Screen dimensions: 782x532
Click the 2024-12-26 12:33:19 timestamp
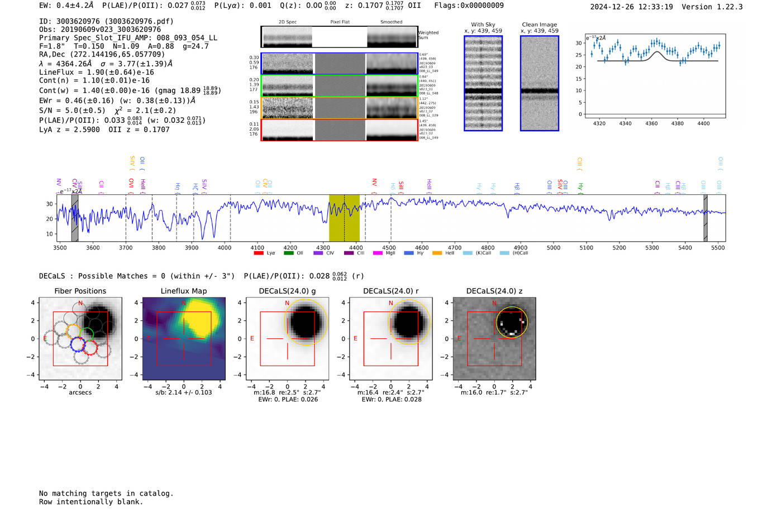[632, 7]
